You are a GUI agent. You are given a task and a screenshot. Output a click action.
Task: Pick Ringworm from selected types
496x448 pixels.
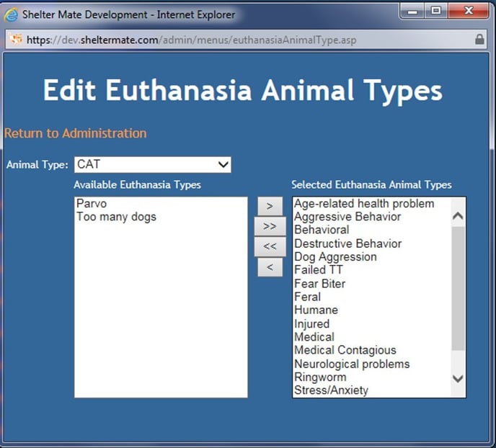320,377
